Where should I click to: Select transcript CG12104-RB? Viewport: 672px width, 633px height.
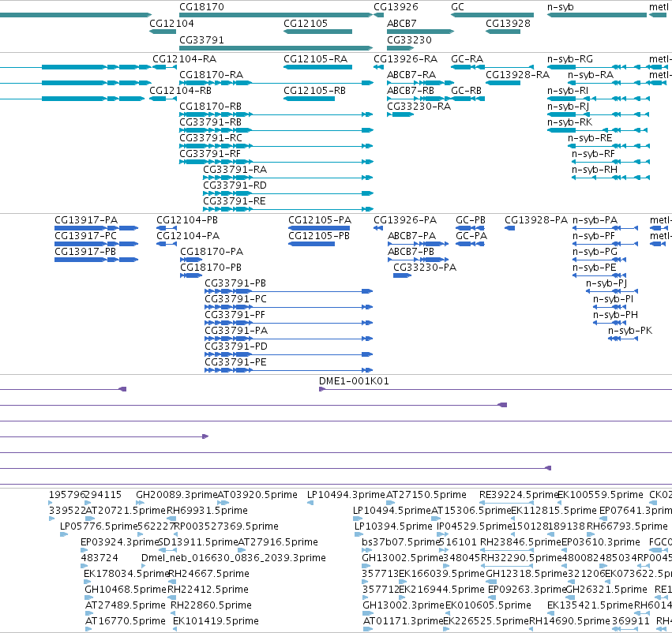pos(163,99)
